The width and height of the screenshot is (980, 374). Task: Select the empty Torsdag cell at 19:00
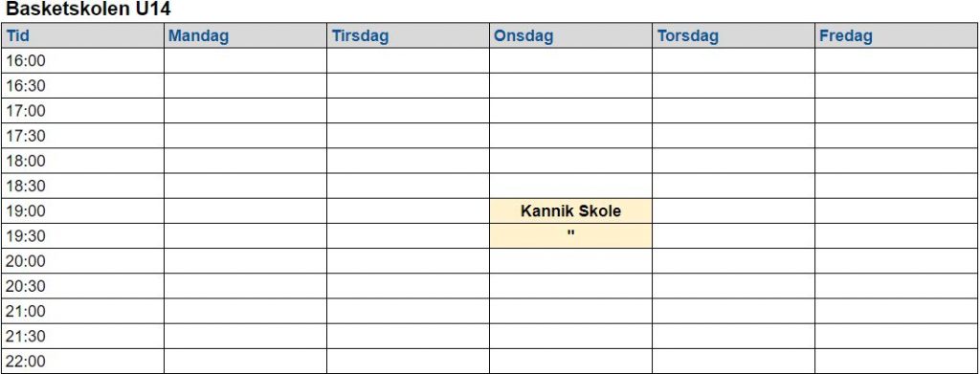click(x=733, y=211)
